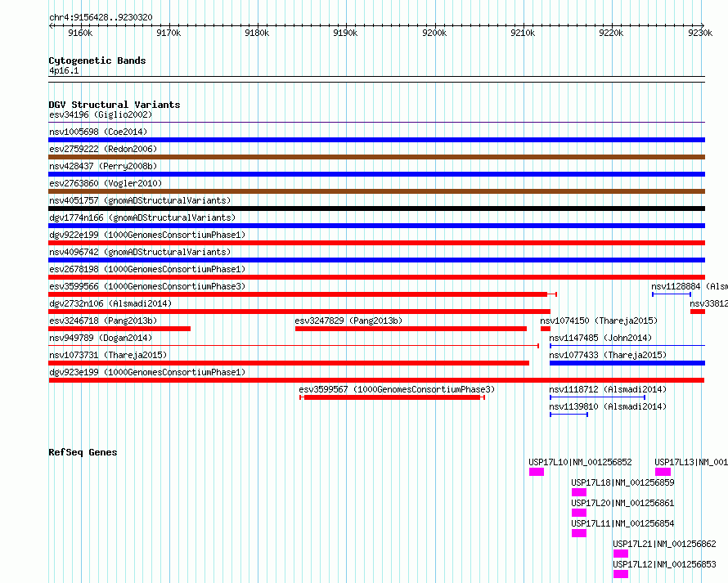The image size is (728, 583).
Task: Open nsv4051757 gnomAD variant label
Action: click(x=140, y=200)
